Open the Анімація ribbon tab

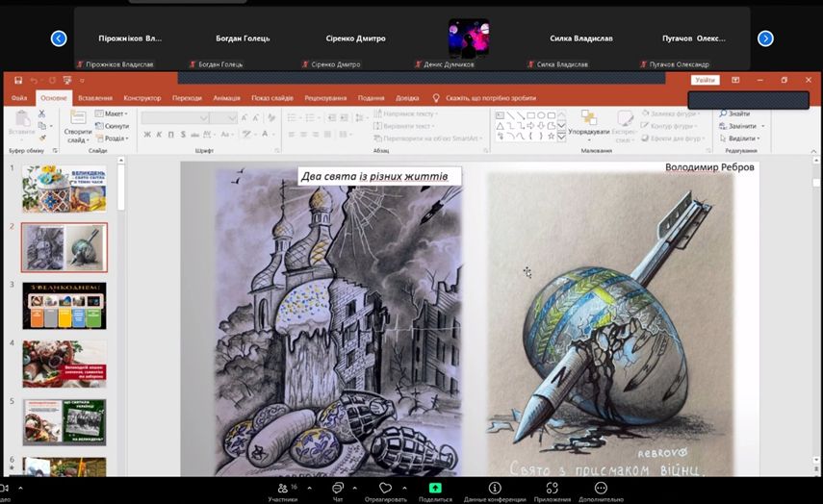(227, 98)
